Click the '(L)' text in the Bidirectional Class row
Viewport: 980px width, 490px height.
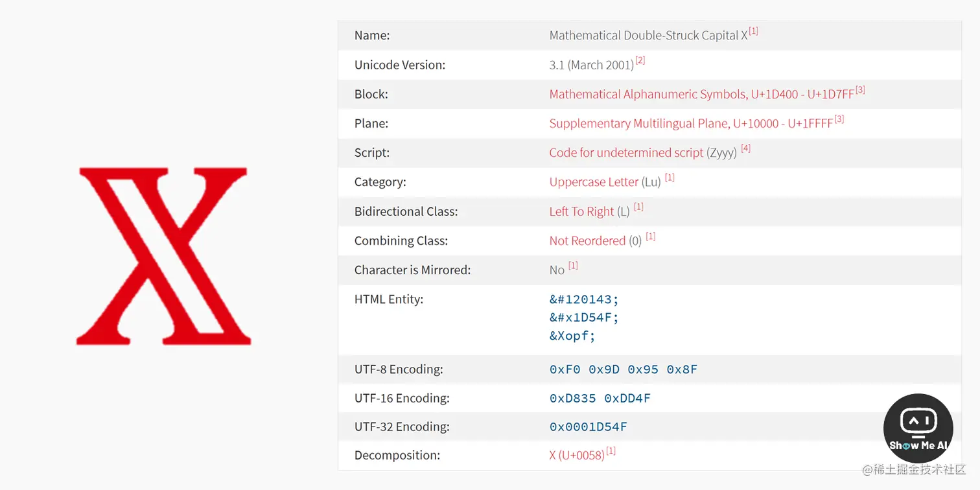coord(623,211)
